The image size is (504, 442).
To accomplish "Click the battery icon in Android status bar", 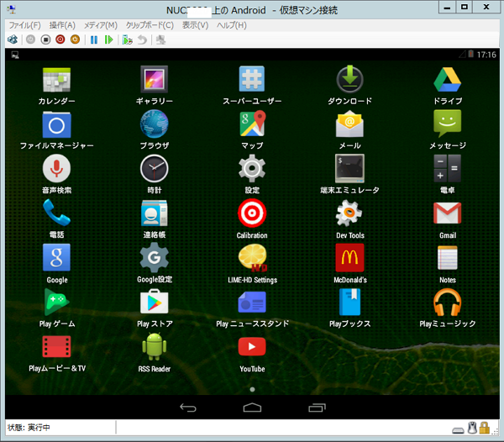I will (470, 54).
